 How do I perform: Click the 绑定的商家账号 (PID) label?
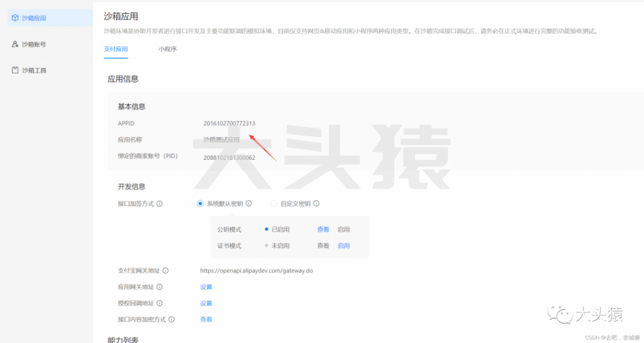(x=147, y=156)
